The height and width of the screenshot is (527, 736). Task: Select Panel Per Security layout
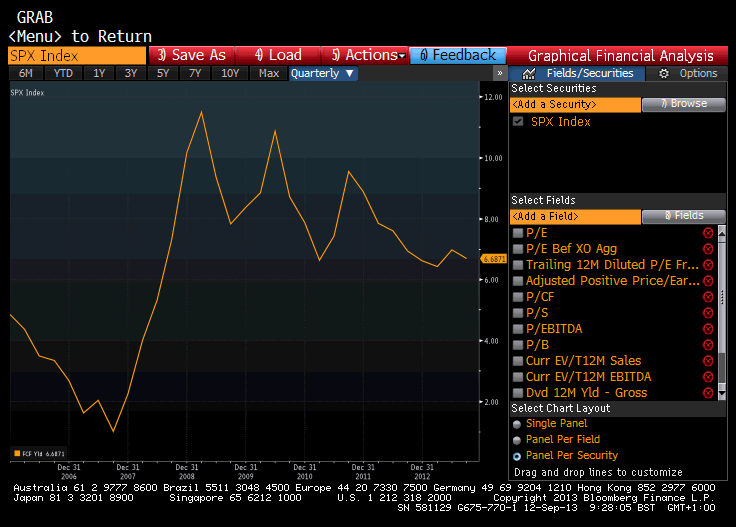(517, 456)
